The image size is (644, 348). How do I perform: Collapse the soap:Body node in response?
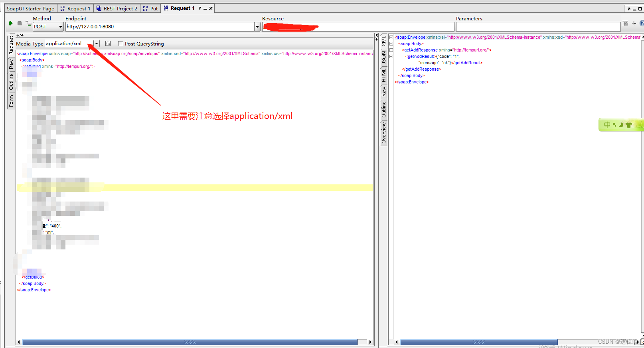(x=391, y=44)
